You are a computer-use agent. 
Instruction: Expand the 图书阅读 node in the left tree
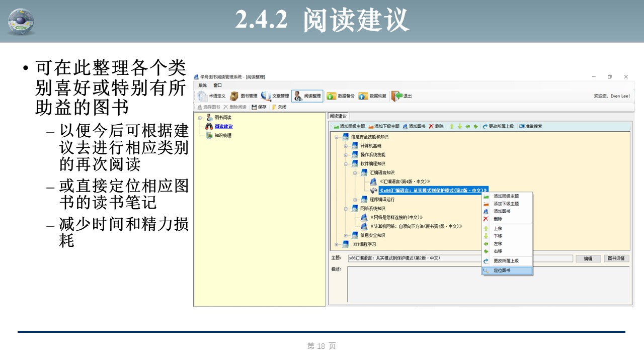[200, 118]
